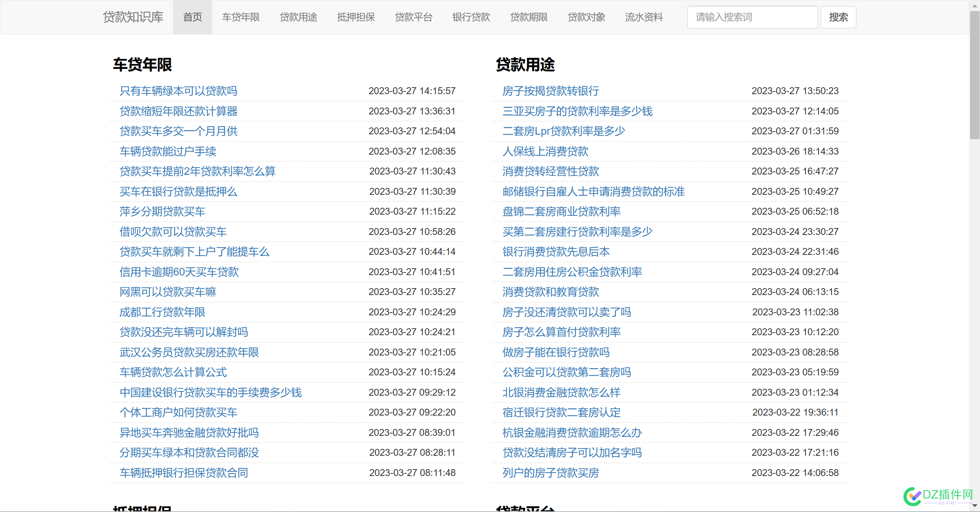This screenshot has width=980, height=512.
Task: Open 贷款期限 in the navbar
Action: pos(529,17)
